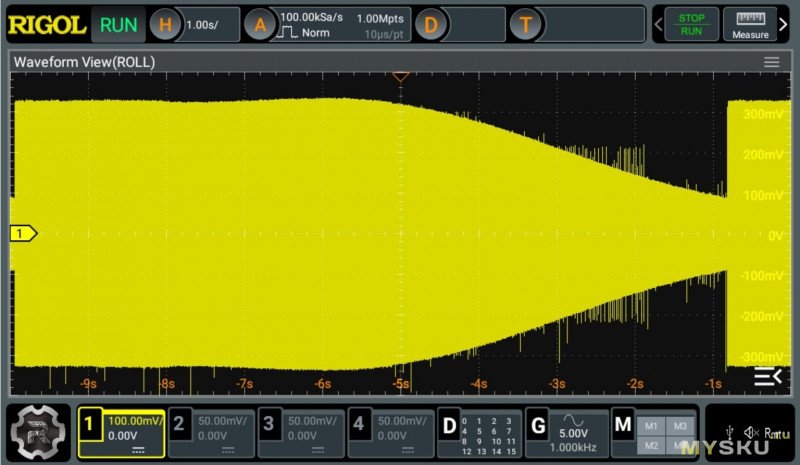The height and width of the screenshot is (465, 800).
Task: Open the Trigger T settings icon
Action: point(526,25)
